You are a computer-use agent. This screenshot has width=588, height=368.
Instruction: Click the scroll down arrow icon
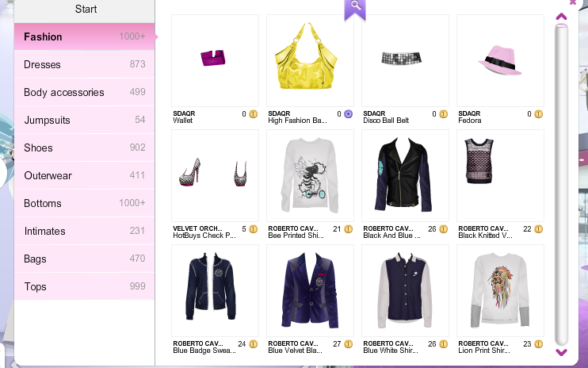pyautogui.click(x=561, y=352)
